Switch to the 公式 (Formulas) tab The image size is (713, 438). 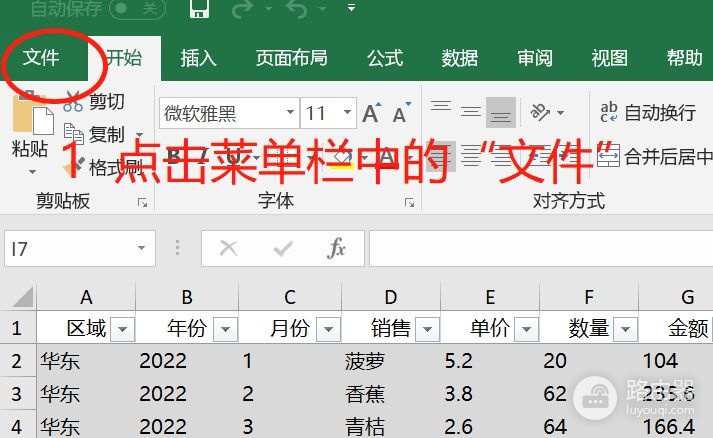[385, 58]
